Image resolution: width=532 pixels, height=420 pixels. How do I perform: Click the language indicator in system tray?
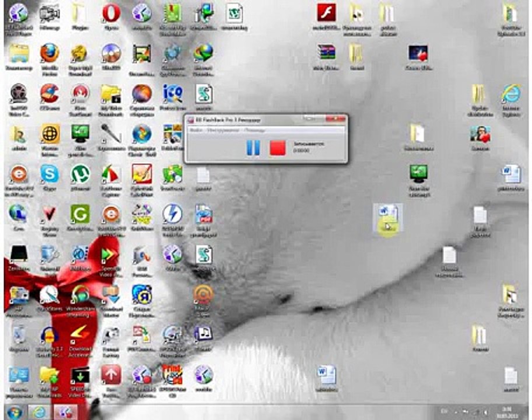tap(444, 411)
